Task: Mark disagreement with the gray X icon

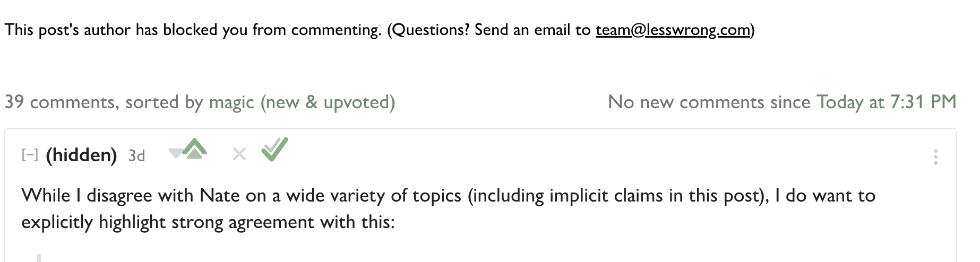Action: [239, 154]
